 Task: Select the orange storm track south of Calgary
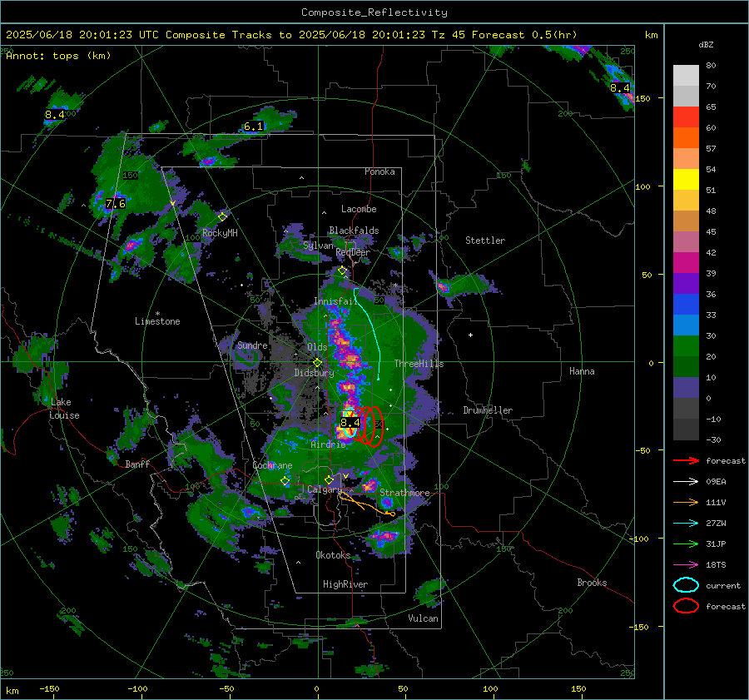tap(366, 504)
